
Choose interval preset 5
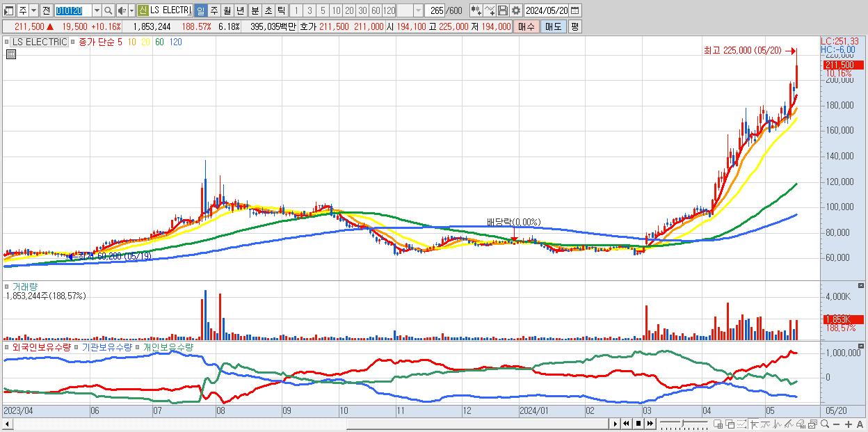[323, 10]
